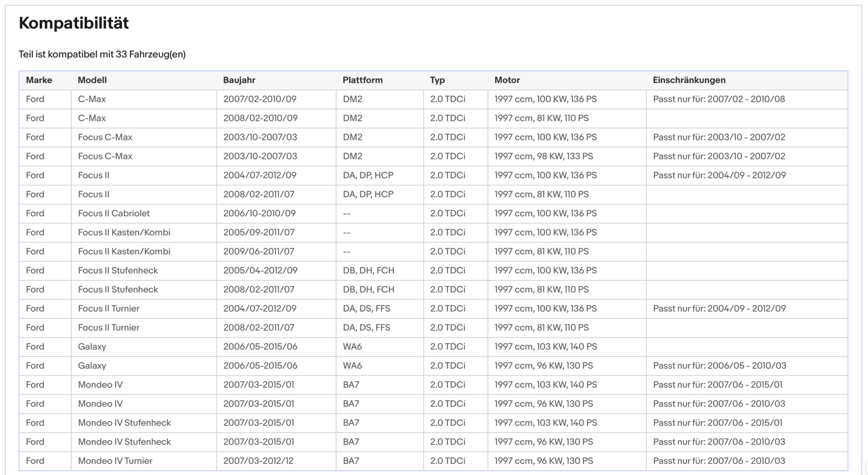The height and width of the screenshot is (475, 868).
Task: Click the Baujahr cell 2008/02-2010/09
Action: (260, 118)
